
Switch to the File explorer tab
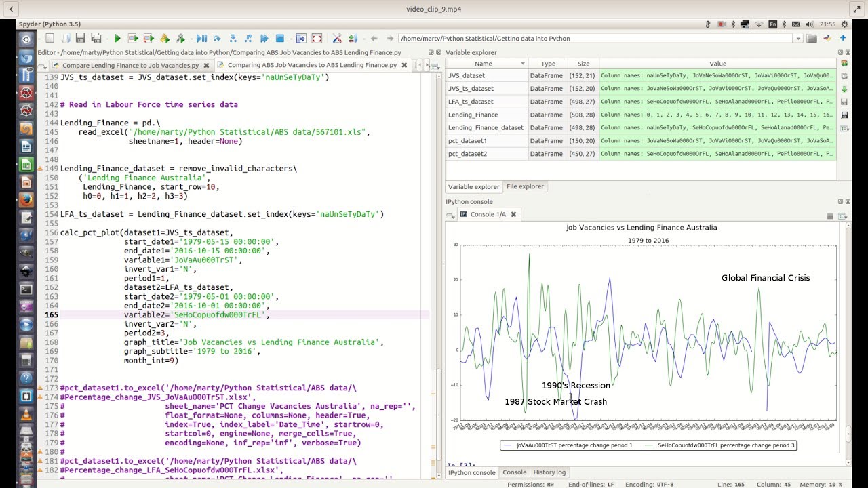click(525, 186)
